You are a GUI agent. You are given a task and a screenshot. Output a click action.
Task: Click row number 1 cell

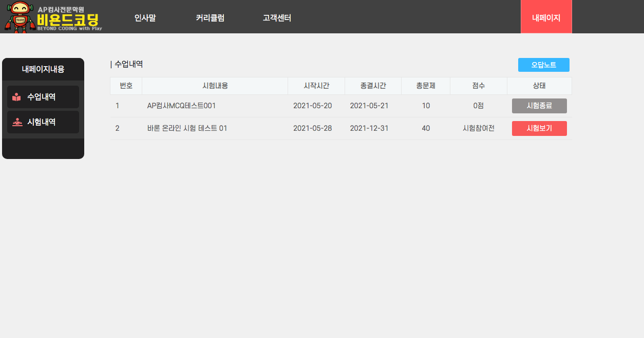tap(118, 106)
